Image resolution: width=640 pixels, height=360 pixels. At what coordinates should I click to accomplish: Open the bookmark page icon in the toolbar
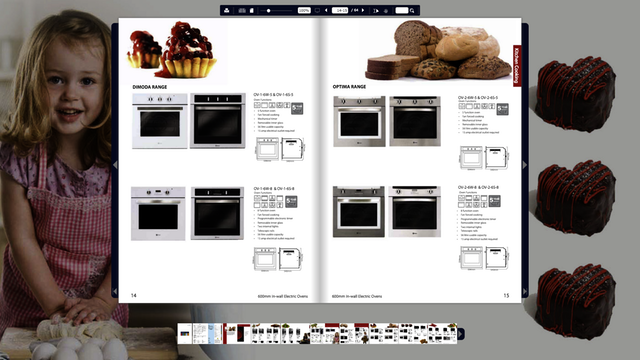pos(252,10)
